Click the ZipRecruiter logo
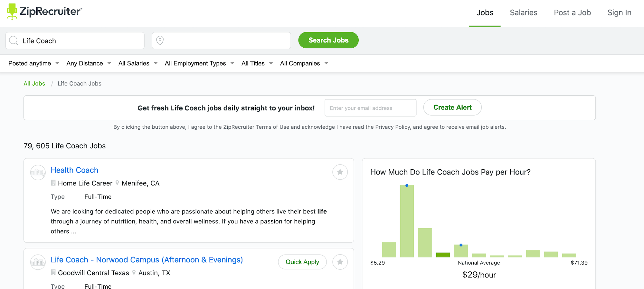The image size is (644, 289). click(x=44, y=12)
